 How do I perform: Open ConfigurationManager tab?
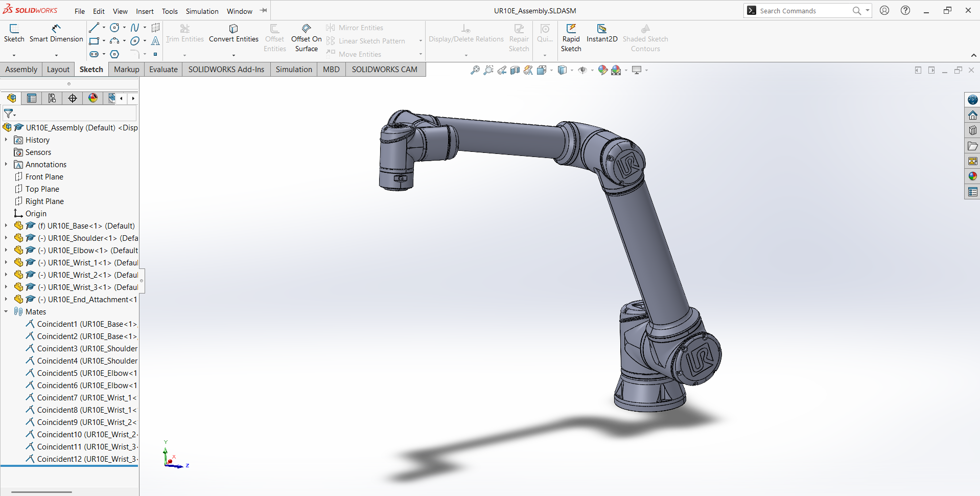(x=52, y=98)
